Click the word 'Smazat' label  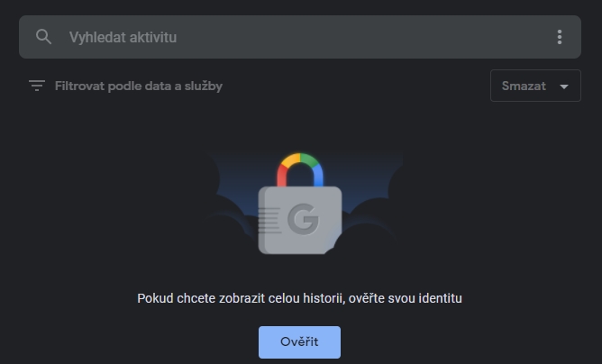pos(524,86)
